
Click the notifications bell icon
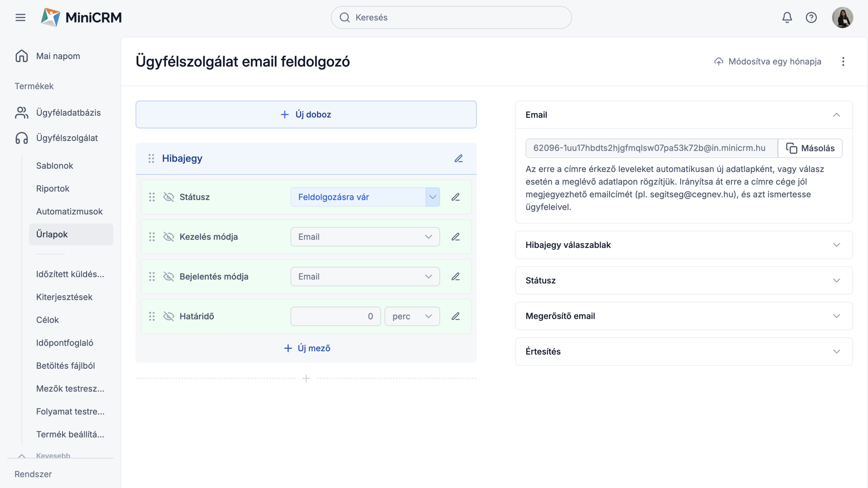787,17
